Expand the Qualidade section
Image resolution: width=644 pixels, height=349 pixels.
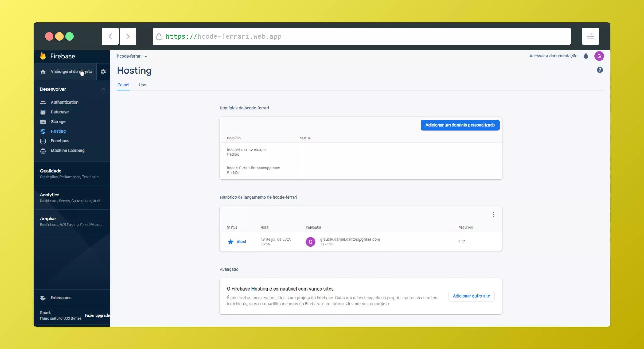72,174
